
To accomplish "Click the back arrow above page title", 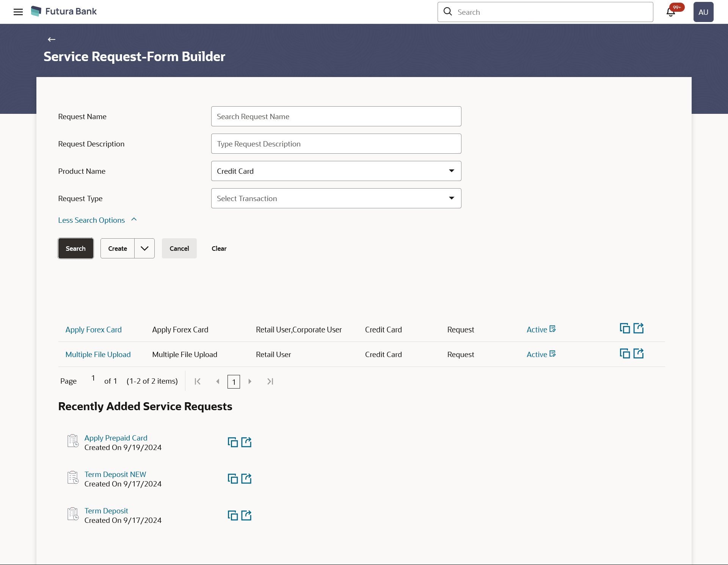I will (x=52, y=39).
